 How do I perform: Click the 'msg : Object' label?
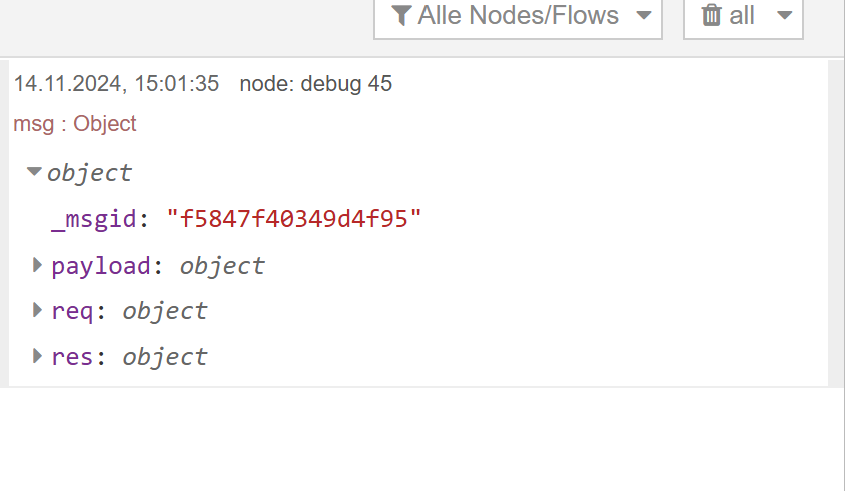point(75,124)
